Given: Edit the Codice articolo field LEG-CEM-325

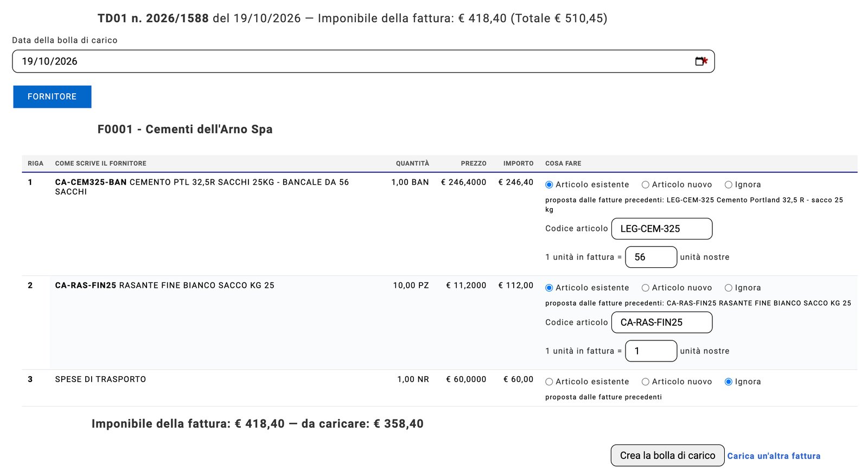Looking at the screenshot, I should click(x=662, y=229).
